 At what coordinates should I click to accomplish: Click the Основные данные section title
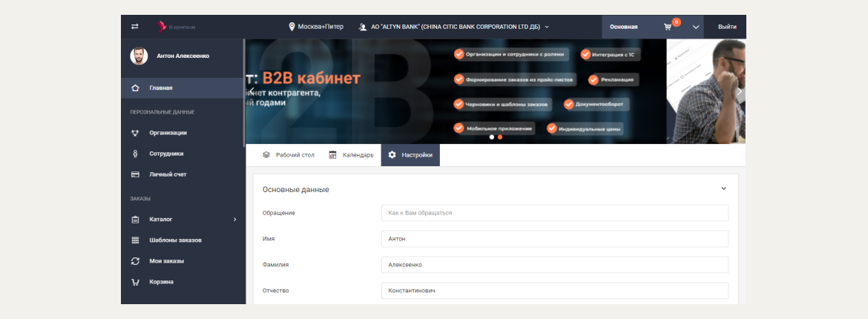(x=295, y=189)
